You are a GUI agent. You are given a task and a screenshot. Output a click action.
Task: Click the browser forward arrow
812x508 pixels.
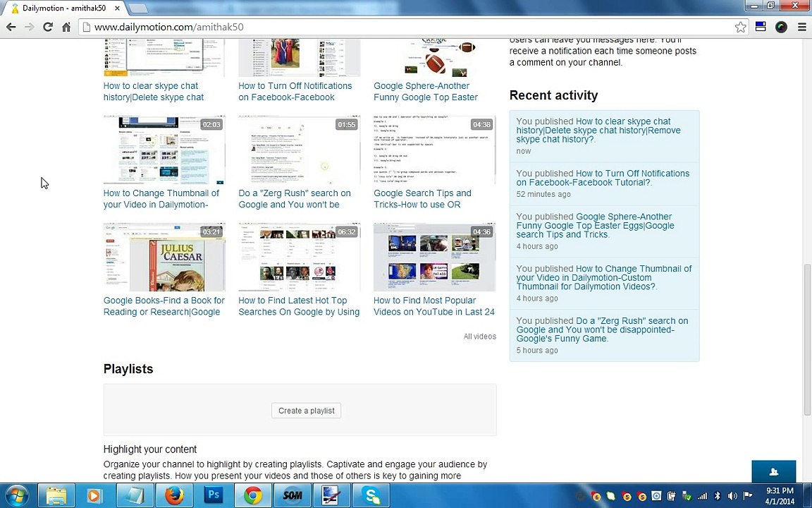click(x=29, y=27)
